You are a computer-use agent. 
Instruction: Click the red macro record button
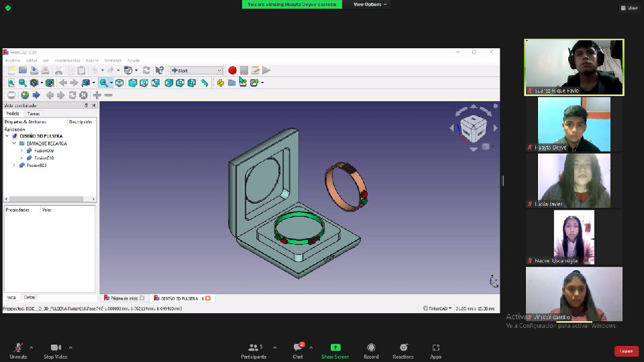[x=232, y=70]
